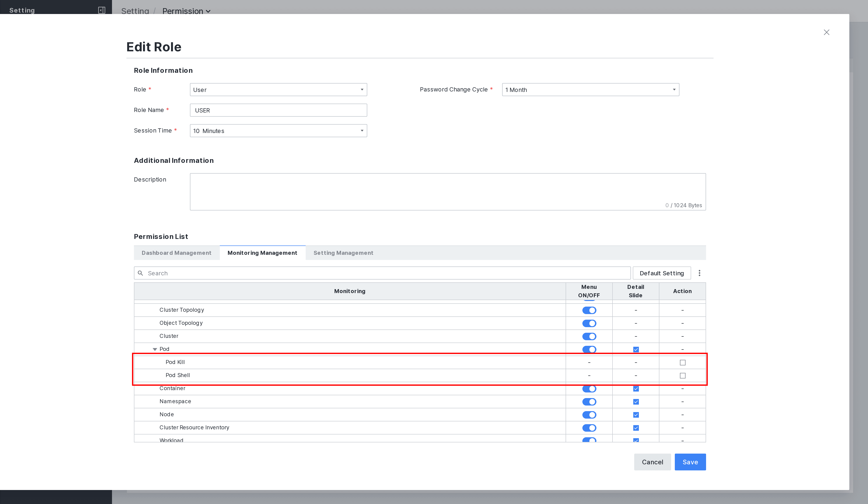The image size is (868, 504).
Task: Collapse the Pod tree row
Action: 155,349
